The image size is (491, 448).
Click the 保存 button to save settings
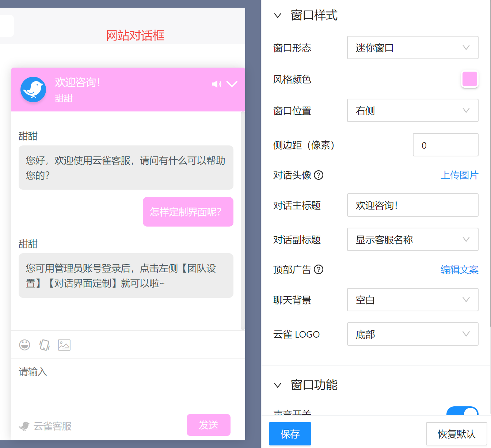tap(290, 434)
